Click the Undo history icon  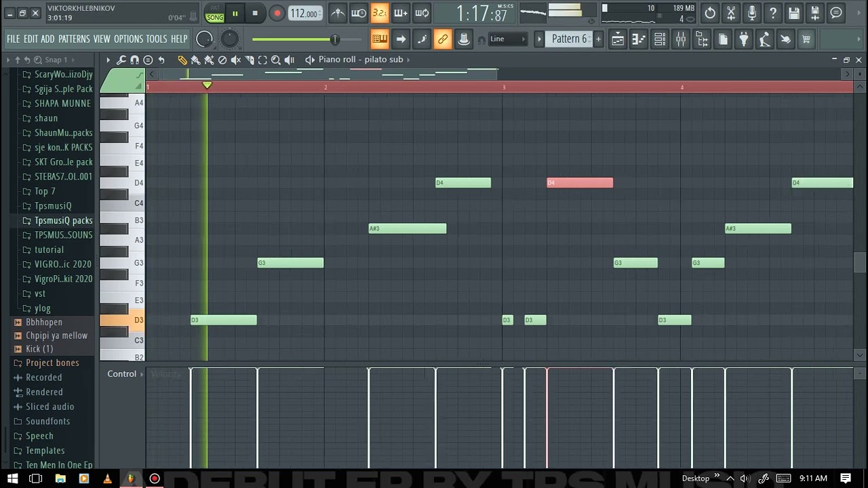point(710,13)
